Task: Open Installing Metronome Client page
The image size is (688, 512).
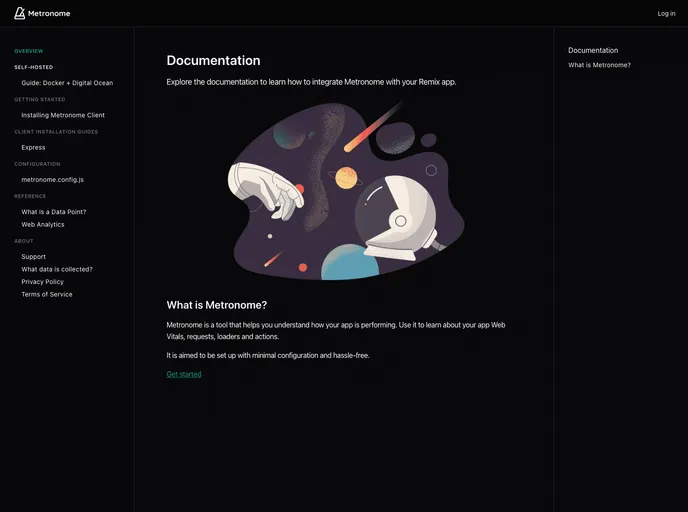Action: point(63,115)
